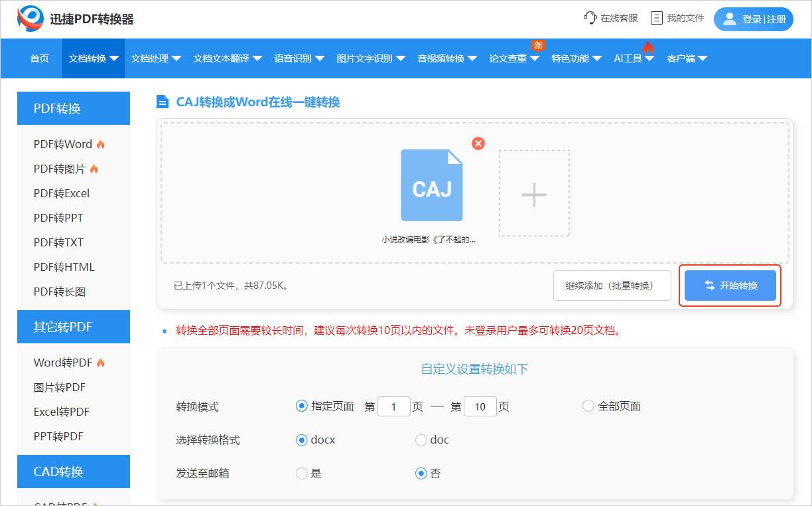812x506 pixels.
Task: Expand the AI工具 menu
Action: pyautogui.click(x=629, y=58)
